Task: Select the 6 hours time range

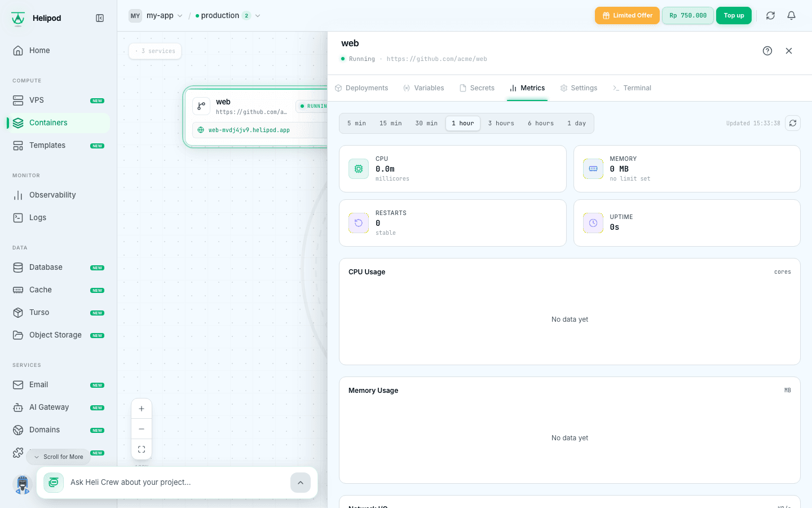Action: point(541,124)
